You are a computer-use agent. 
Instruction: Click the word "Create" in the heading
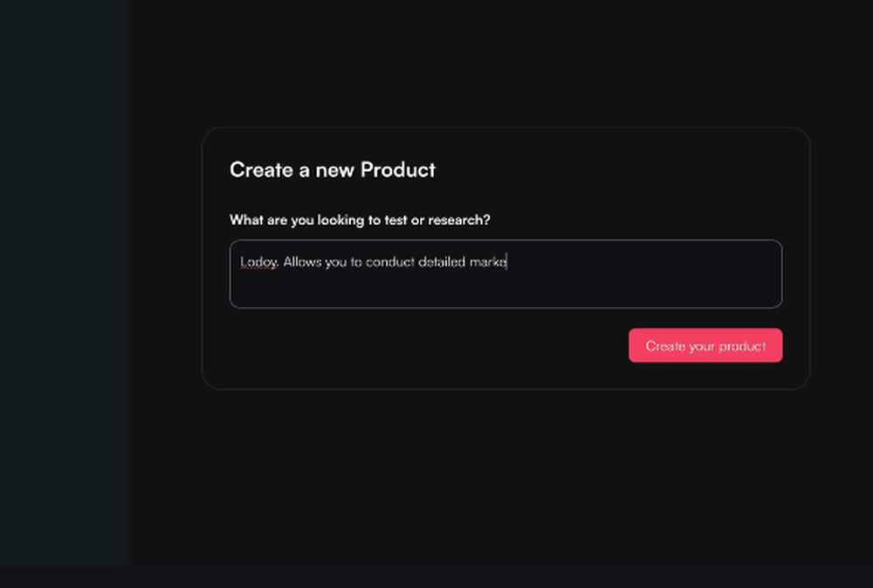(261, 169)
